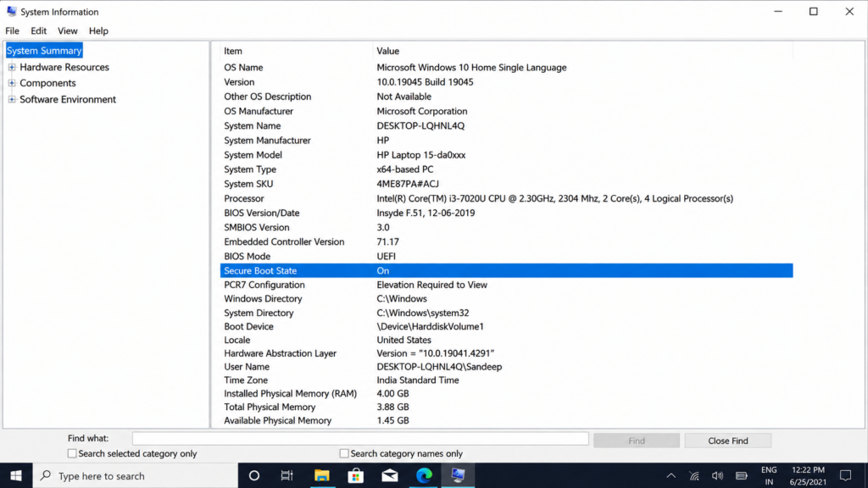Select the User Name row
The height and width of the screenshot is (488, 868).
coord(507,367)
